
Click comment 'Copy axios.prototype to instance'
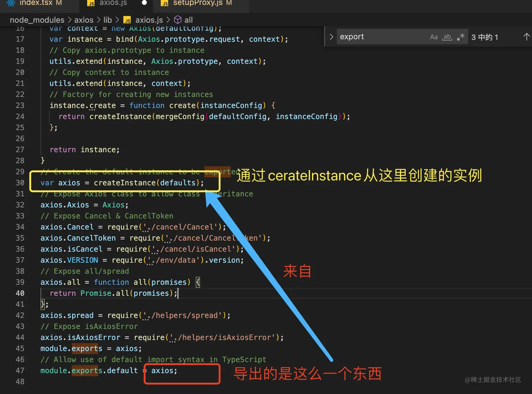click(127, 50)
